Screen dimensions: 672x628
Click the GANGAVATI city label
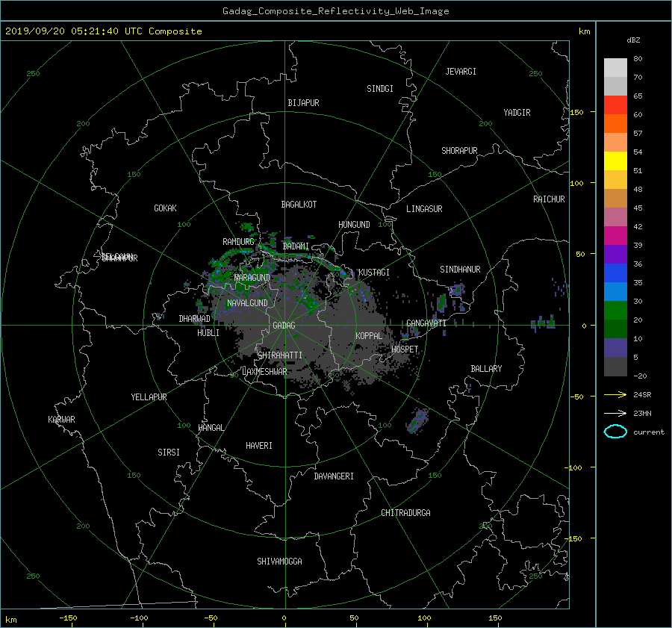click(426, 323)
